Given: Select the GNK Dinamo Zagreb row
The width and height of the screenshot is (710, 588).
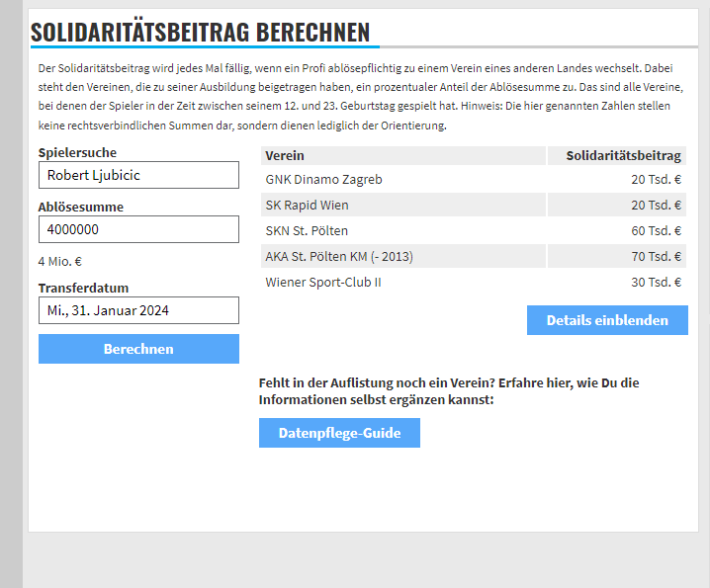Looking at the screenshot, I should [x=323, y=180].
